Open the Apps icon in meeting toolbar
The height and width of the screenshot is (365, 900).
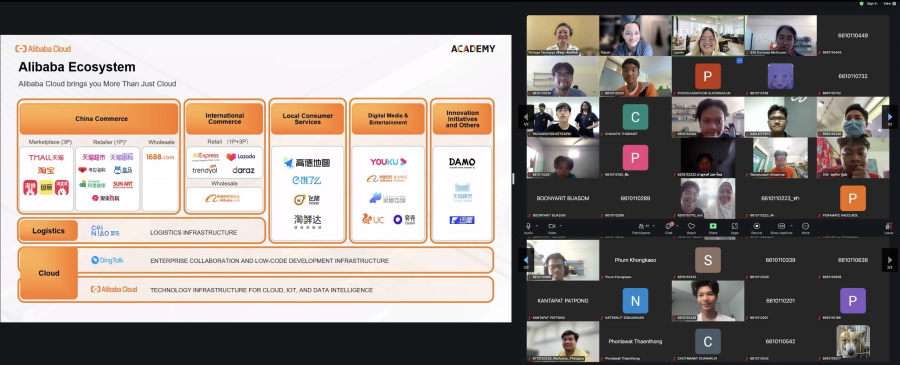pyautogui.click(x=735, y=226)
